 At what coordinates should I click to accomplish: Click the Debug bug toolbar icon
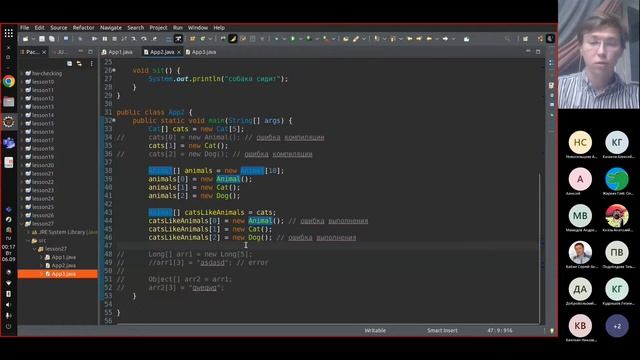(276, 39)
